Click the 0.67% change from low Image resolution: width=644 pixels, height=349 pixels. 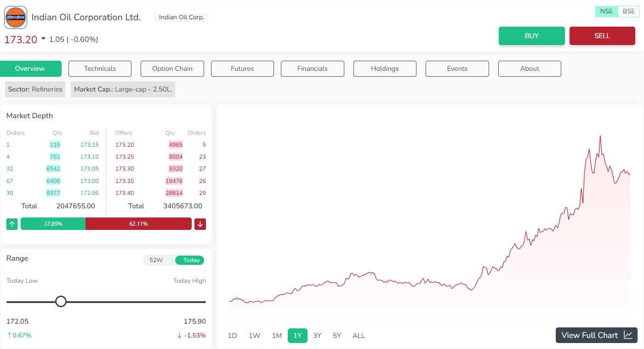tap(19, 335)
